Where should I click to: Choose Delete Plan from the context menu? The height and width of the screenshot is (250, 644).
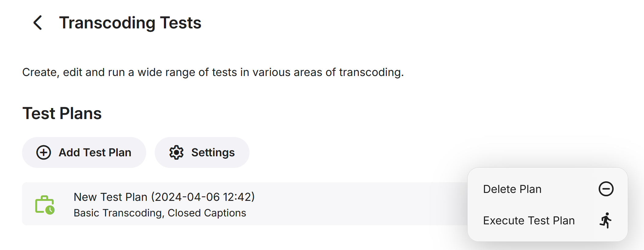click(x=512, y=188)
